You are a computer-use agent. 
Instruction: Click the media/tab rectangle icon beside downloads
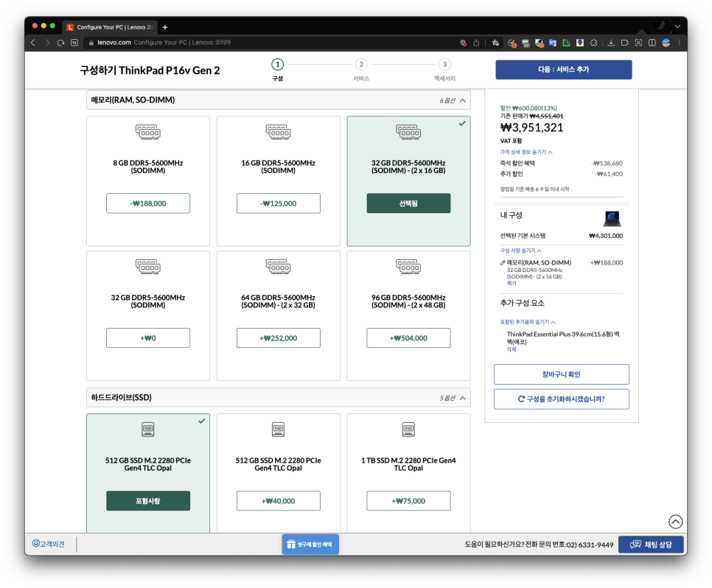tap(625, 43)
